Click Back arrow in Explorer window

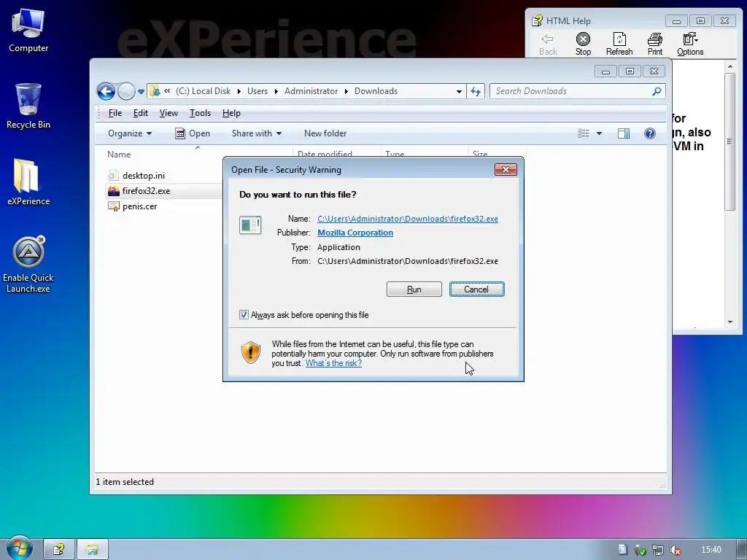(x=106, y=91)
